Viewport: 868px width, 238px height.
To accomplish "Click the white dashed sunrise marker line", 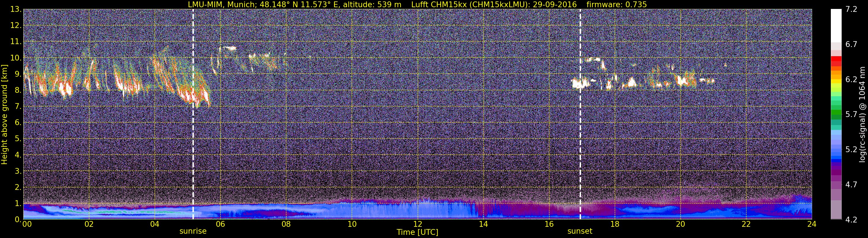I will pos(193,114).
